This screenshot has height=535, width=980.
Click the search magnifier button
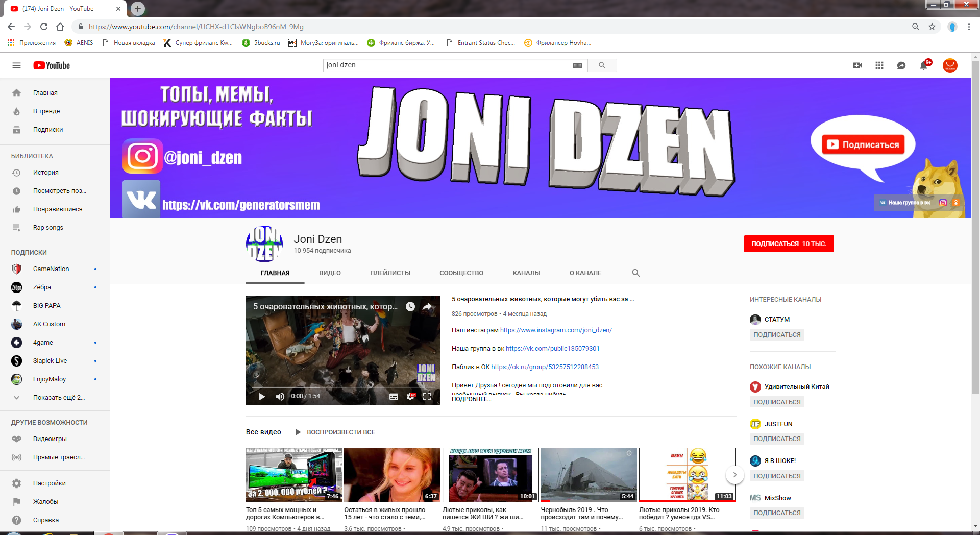[602, 65]
